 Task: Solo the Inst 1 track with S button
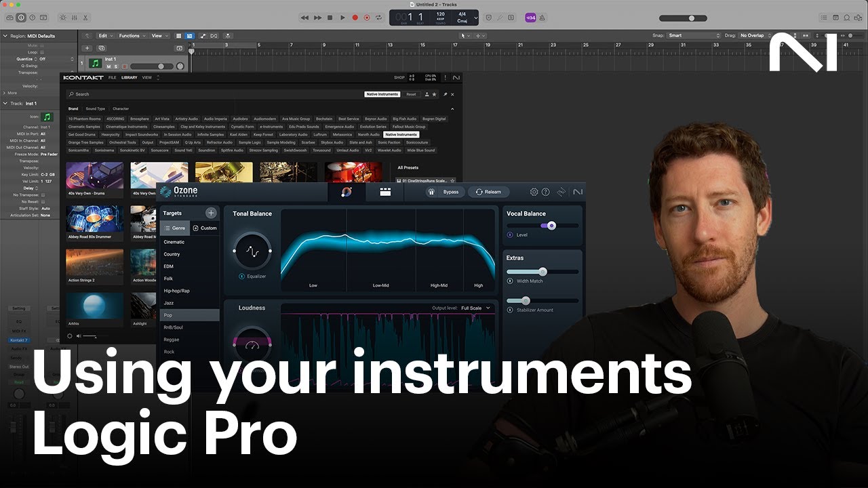click(116, 66)
